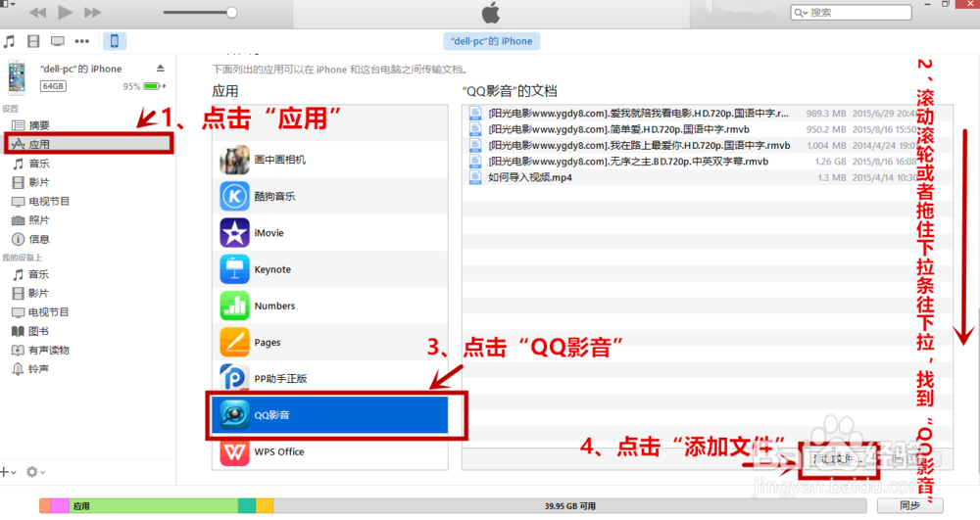Click the 1.26 GB file size cell
980x520 pixels.
(830, 161)
